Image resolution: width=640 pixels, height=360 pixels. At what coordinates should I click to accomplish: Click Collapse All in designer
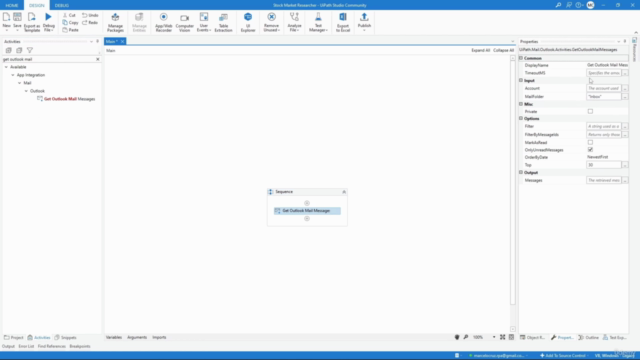click(x=503, y=50)
